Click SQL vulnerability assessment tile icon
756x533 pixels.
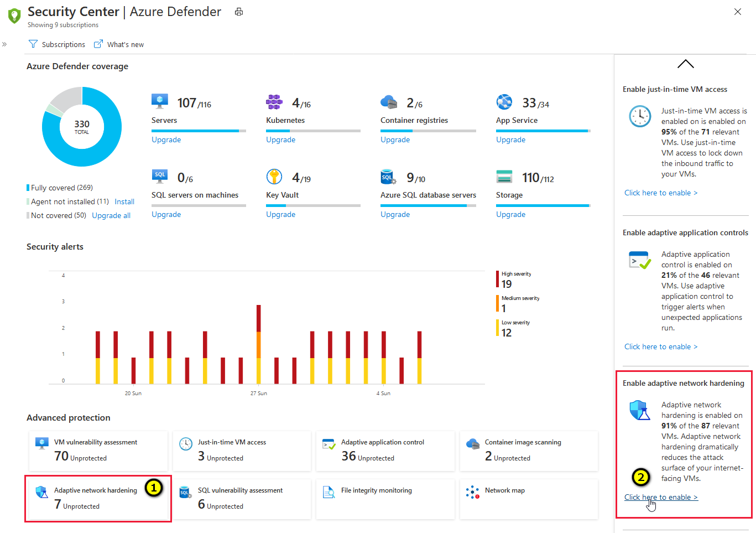point(186,492)
